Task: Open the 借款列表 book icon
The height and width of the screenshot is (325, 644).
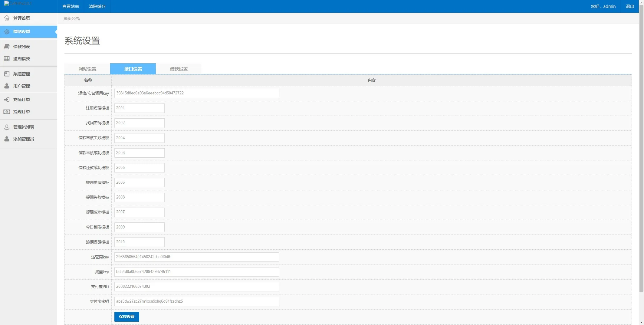Action: pyautogui.click(x=7, y=47)
